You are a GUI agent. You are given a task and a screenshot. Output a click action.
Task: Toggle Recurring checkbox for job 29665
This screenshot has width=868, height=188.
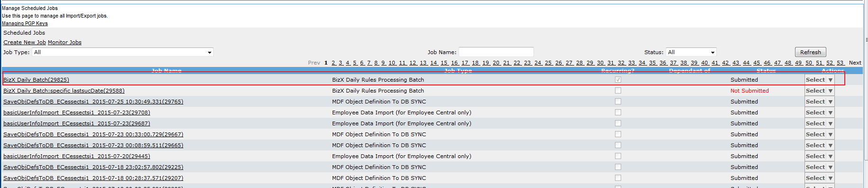pos(618,145)
